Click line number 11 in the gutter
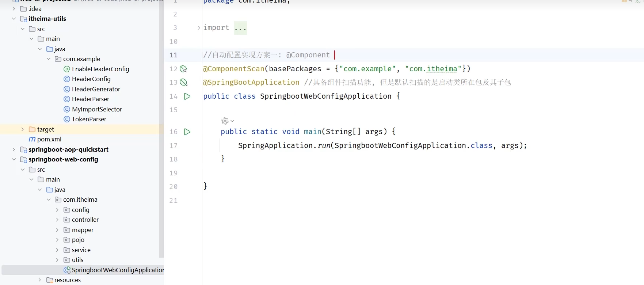 click(173, 55)
